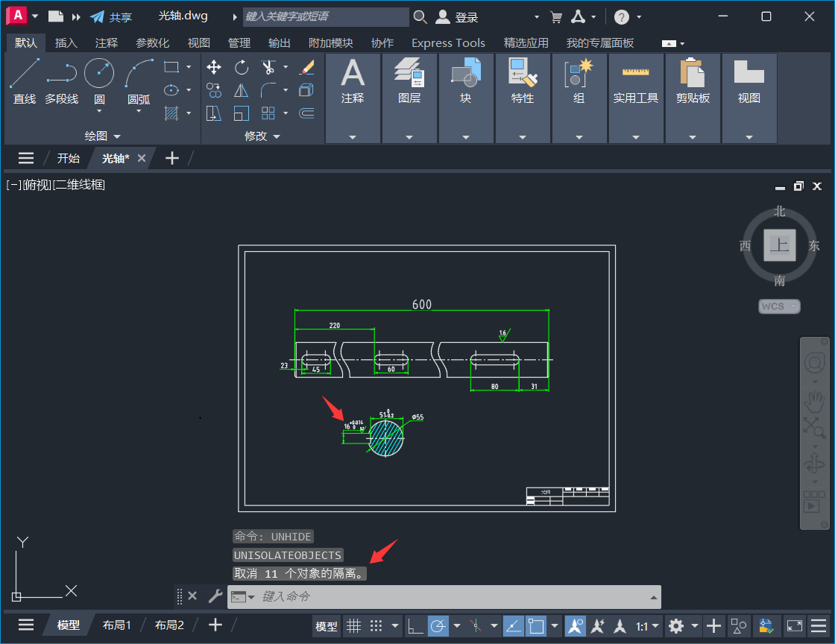Switch to the Annotate ribbon tab
Viewport: 835px width, 644px height.
[106, 42]
